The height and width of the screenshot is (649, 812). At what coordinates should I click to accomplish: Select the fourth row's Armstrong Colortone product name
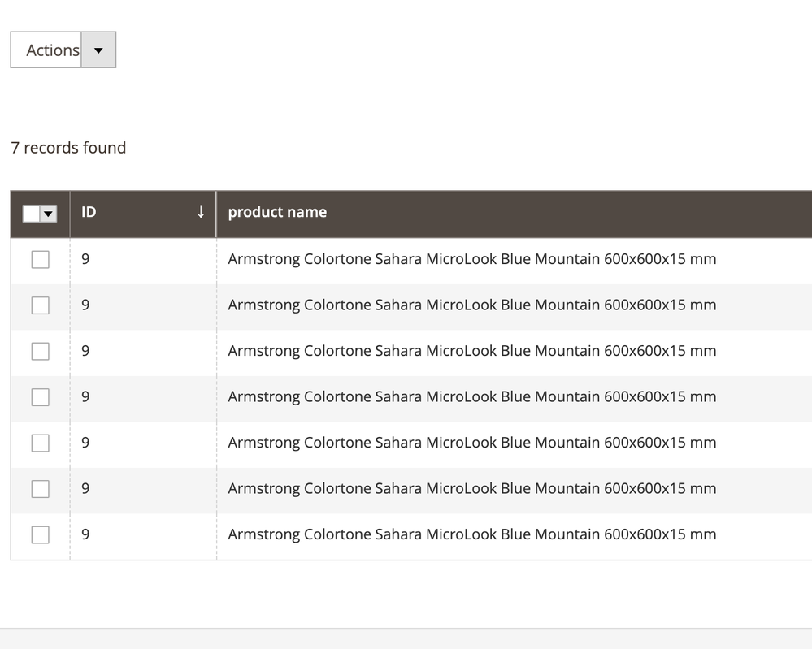[471, 396]
